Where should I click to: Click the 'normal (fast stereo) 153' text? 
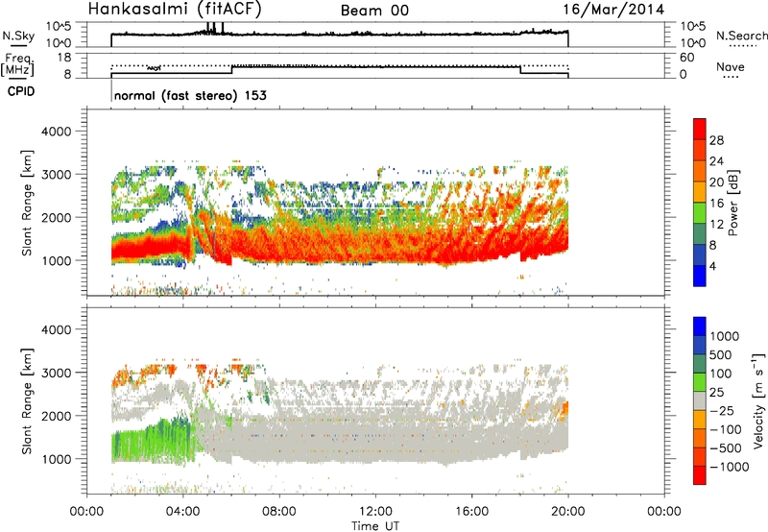pos(190,95)
